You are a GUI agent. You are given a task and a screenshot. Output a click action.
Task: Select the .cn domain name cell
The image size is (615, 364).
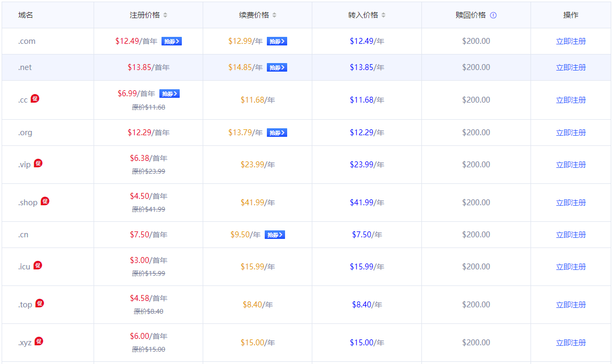click(x=48, y=235)
